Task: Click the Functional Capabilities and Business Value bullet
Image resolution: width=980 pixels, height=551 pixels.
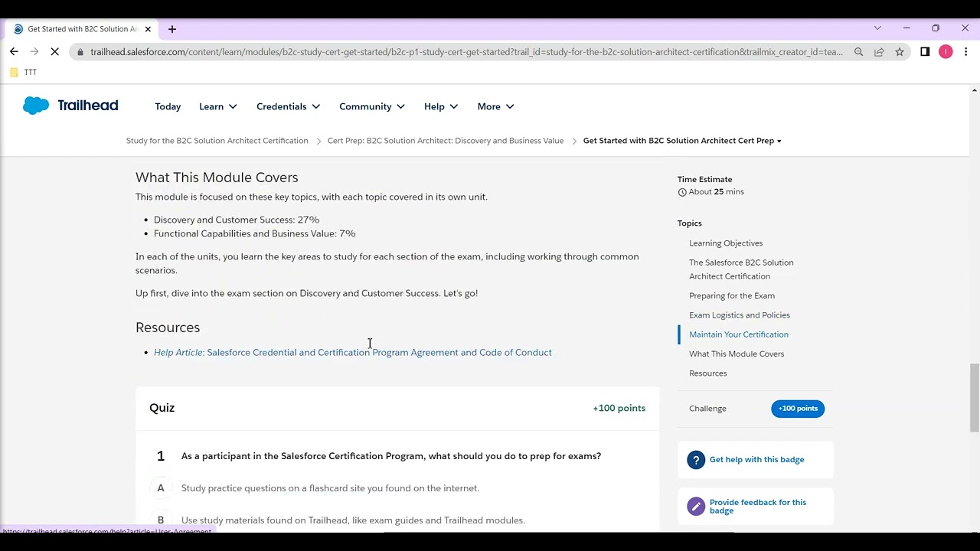Action: pyautogui.click(x=255, y=233)
